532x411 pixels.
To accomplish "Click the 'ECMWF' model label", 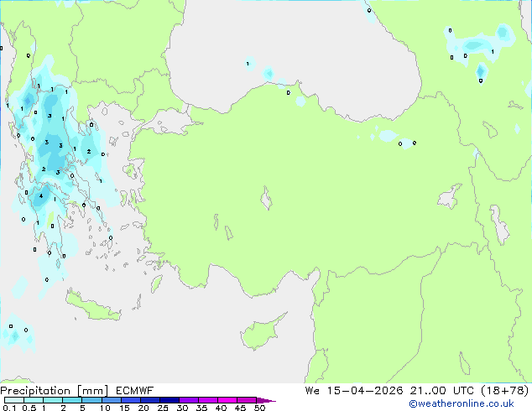I will [x=135, y=391].
